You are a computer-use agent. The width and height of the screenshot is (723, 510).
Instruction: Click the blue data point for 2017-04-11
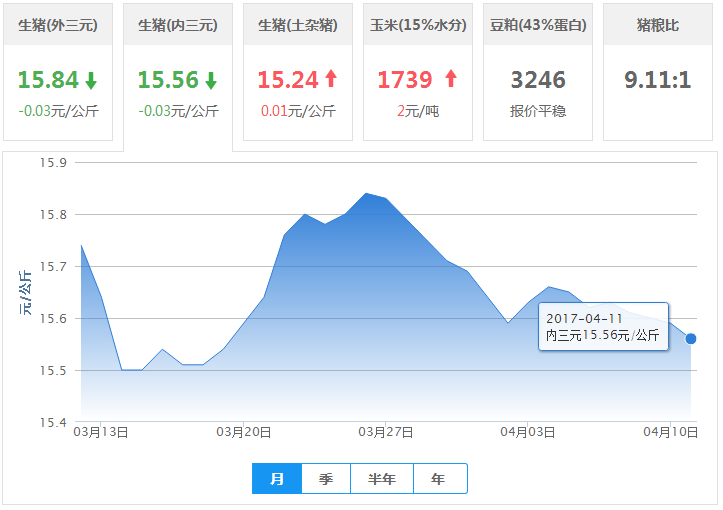point(690,339)
